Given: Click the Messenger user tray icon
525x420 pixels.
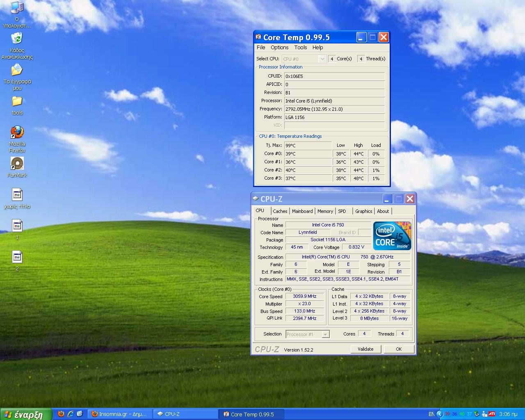Looking at the screenshot, I should (x=484, y=414).
